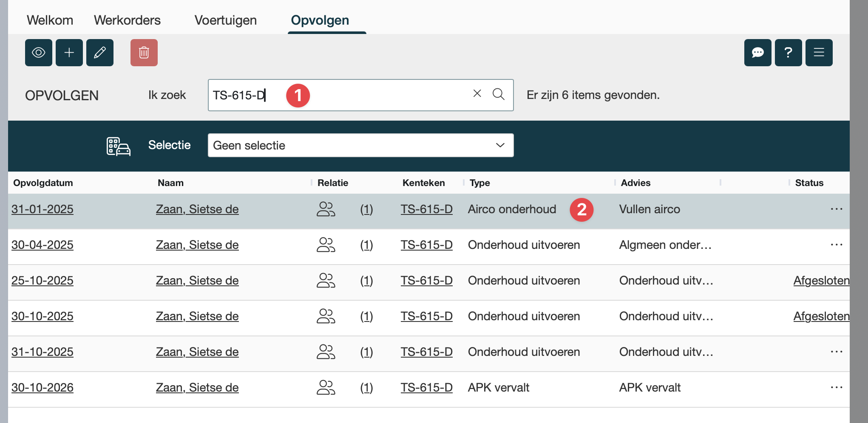Open the chat bubble icon
Screen dimensions: 868x423
[757, 53]
